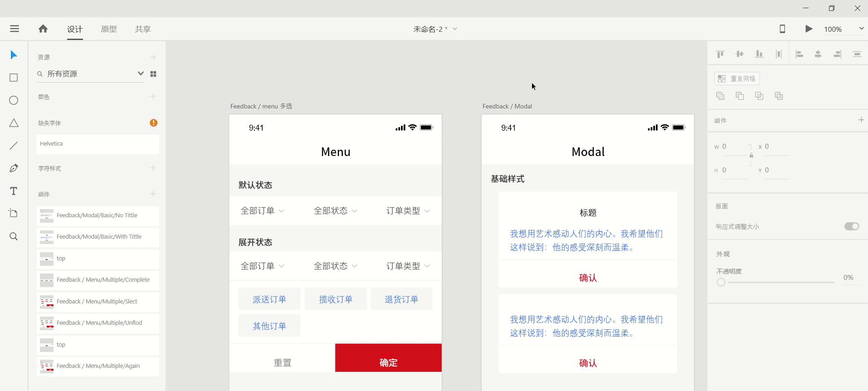Select Feedback / Menu/Multiple/Complete component
868x391 pixels.
click(x=98, y=280)
